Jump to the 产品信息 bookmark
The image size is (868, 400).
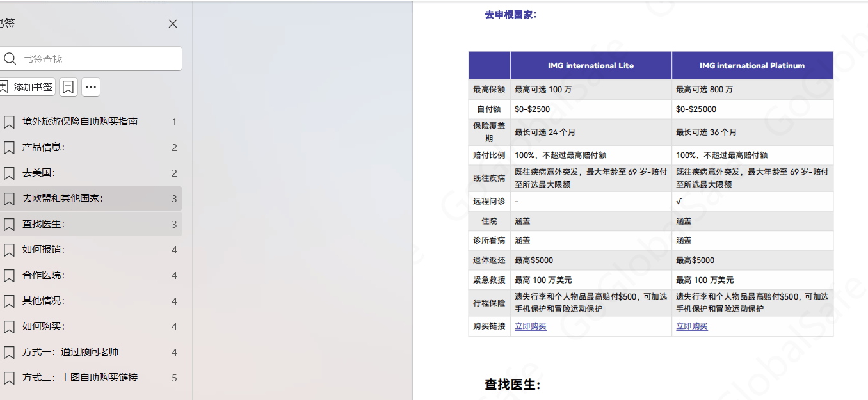(44, 147)
